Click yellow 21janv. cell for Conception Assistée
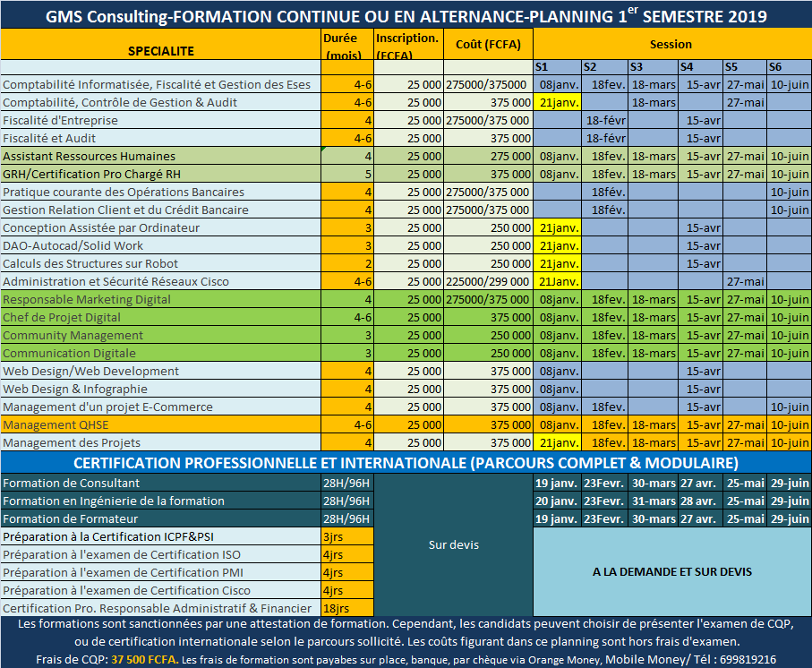This screenshot has width=812, height=668. click(x=557, y=227)
